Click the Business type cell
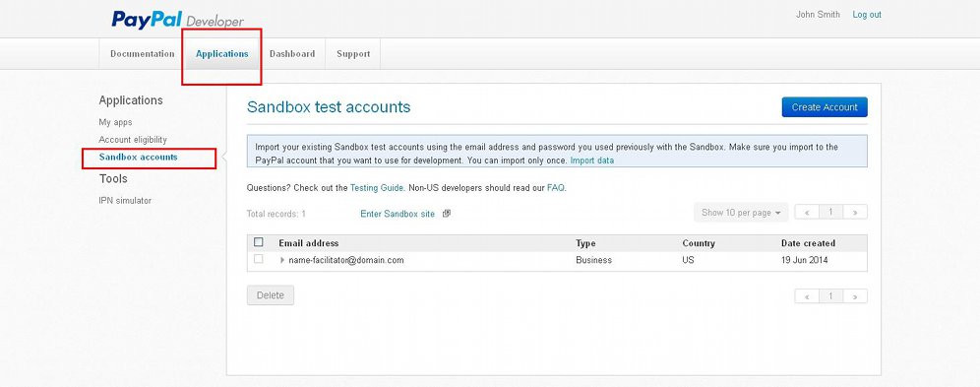Viewport: 980px width, 387px height. [593, 260]
